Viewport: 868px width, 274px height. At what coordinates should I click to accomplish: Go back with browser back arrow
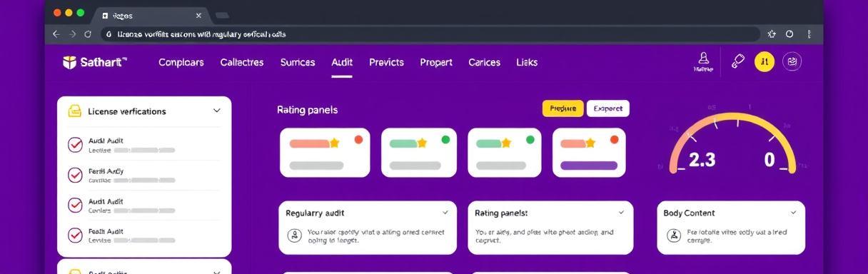[x=56, y=34]
